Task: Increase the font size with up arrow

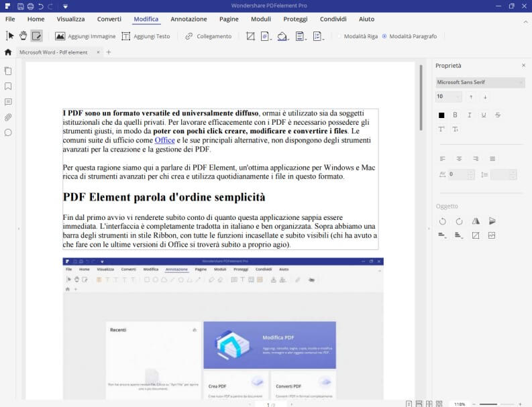Action: point(471,97)
